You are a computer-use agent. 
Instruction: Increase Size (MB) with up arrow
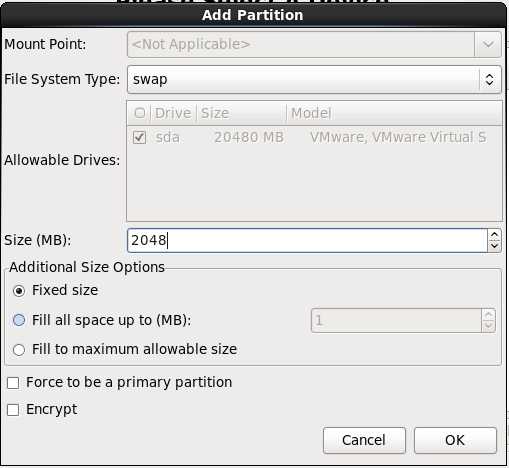(x=494, y=235)
